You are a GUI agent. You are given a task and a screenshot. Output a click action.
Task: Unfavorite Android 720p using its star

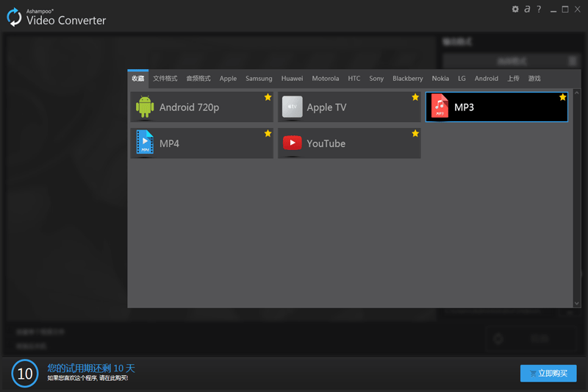click(268, 97)
